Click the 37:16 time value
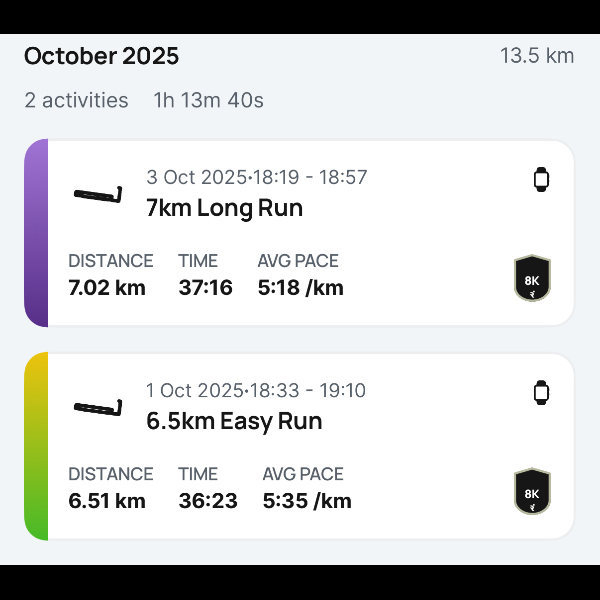 (205, 288)
